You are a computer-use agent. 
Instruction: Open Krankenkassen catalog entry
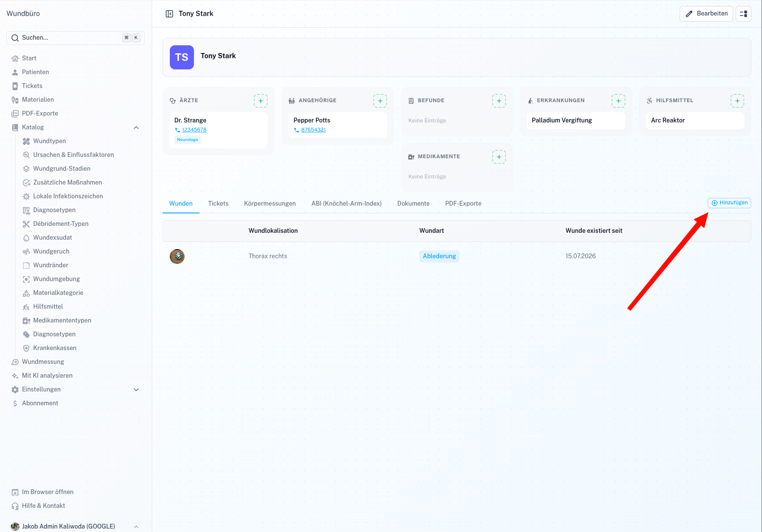click(x=55, y=348)
